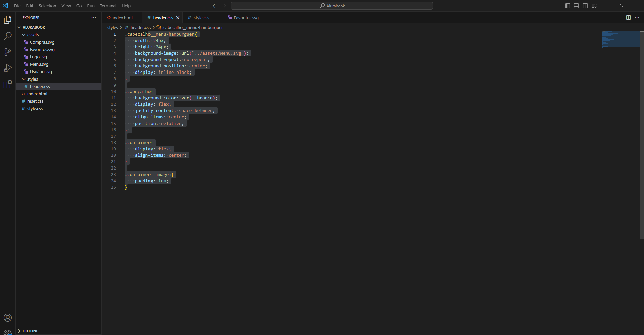Open View menu
The width and height of the screenshot is (644, 335).
(66, 6)
